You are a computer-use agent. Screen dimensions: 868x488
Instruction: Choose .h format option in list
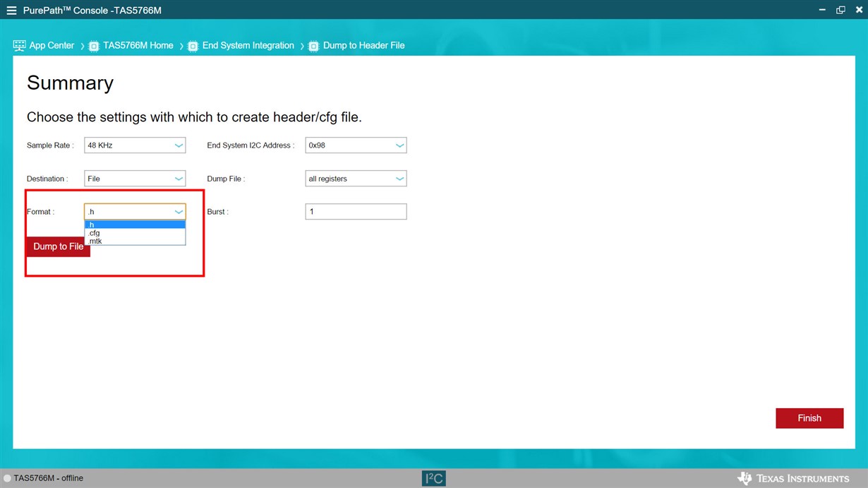[135, 225]
